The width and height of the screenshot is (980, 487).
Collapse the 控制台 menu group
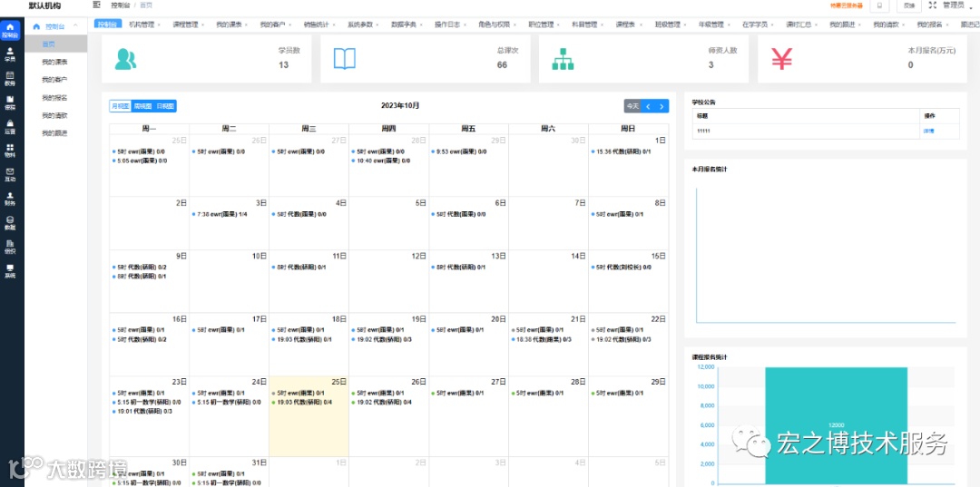[75, 26]
